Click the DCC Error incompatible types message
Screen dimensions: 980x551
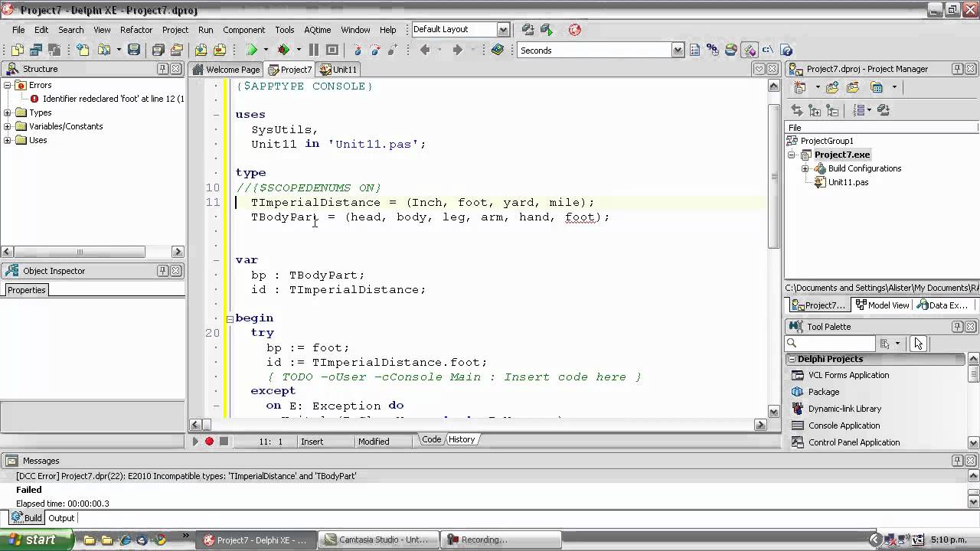pyautogui.click(x=186, y=476)
